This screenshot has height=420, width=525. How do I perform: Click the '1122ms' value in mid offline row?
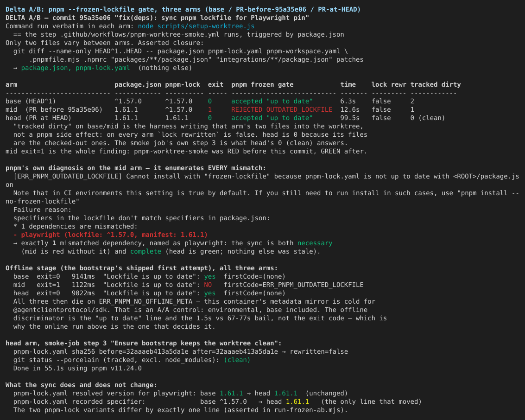[x=83, y=285]
